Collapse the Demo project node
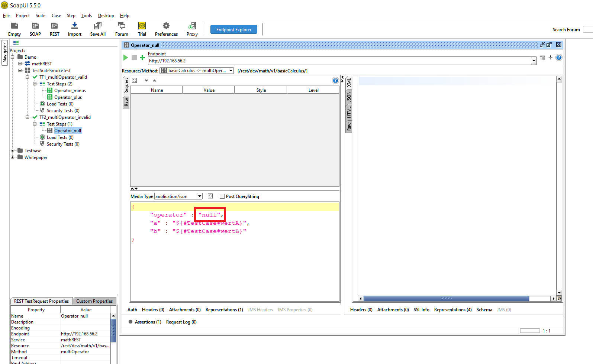The height and width of the screenshot is (364, 593). (x=13, y=57)
